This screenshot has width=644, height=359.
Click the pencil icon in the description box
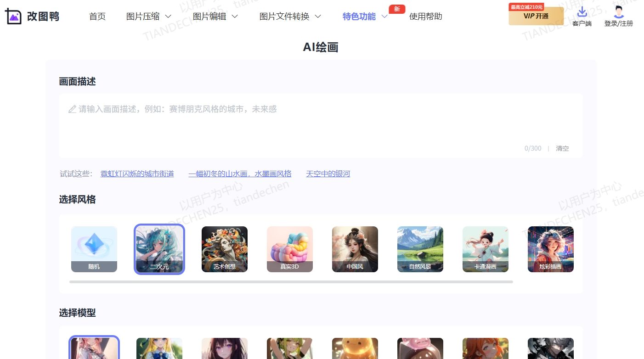[x=72, y=109]
